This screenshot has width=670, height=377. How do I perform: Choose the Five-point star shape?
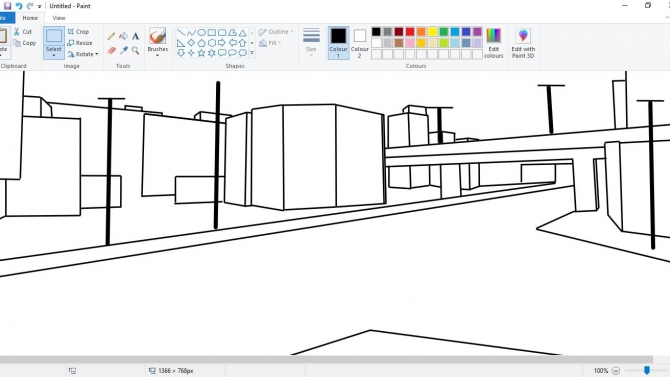tap(201, 53)
